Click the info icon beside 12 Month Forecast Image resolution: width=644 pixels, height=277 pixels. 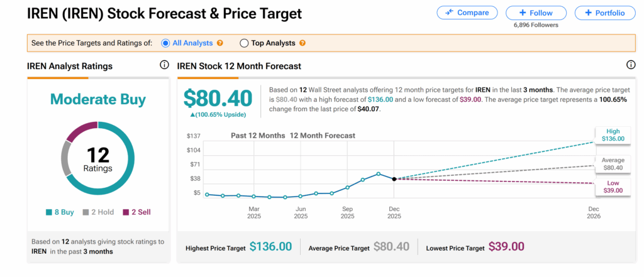pyautogui.click(x=631, y=65)
